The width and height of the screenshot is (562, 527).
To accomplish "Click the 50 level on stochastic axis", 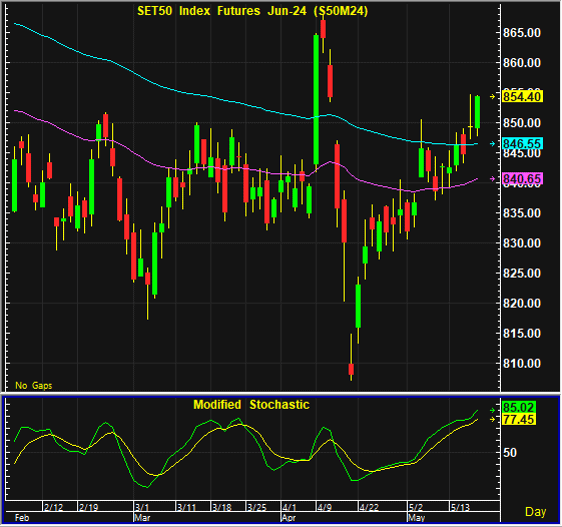I will point(510,453).
